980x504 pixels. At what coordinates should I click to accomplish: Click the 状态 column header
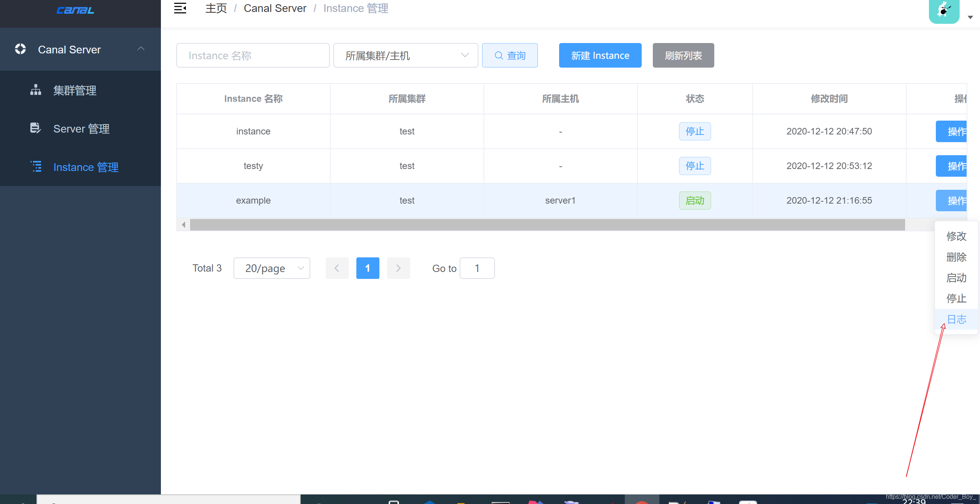(695, 99)
